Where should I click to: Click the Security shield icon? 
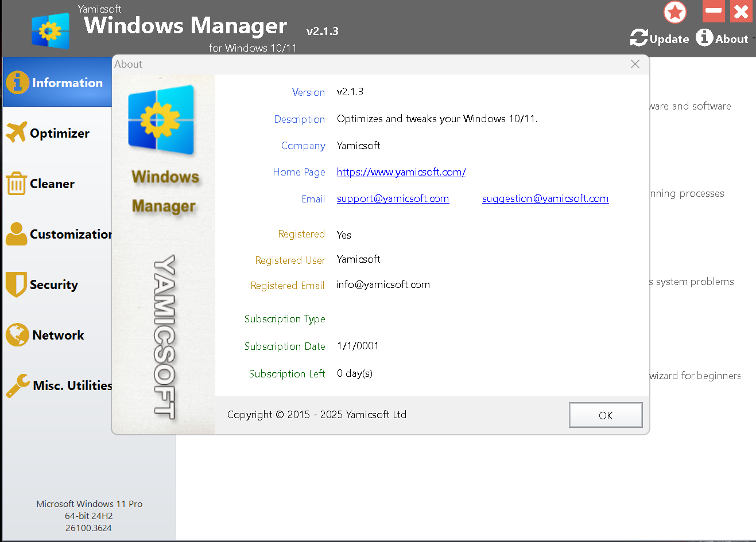coord(16,284)
